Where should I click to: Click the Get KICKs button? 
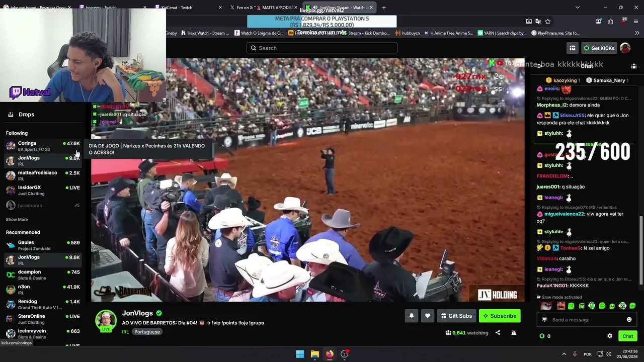point(599,48)
